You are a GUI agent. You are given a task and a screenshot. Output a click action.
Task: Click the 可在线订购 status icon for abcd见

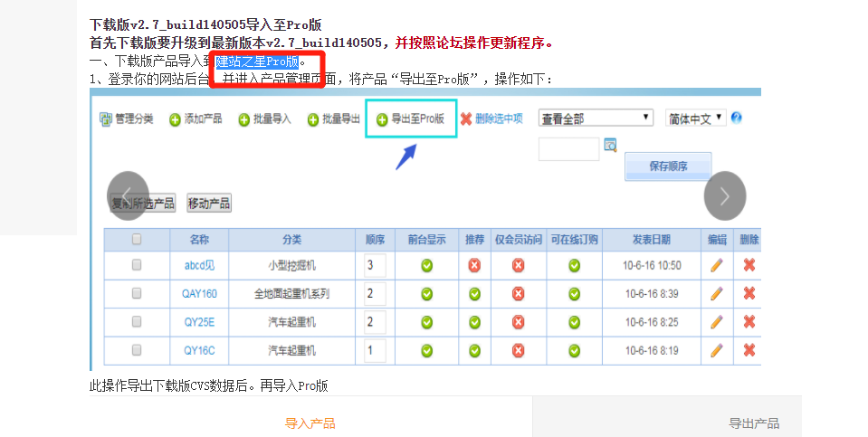(x=575, y=266)
